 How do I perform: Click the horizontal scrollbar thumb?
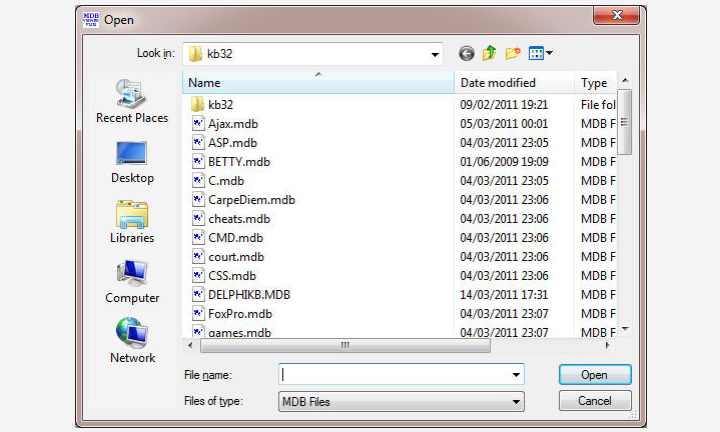point(345,345)
